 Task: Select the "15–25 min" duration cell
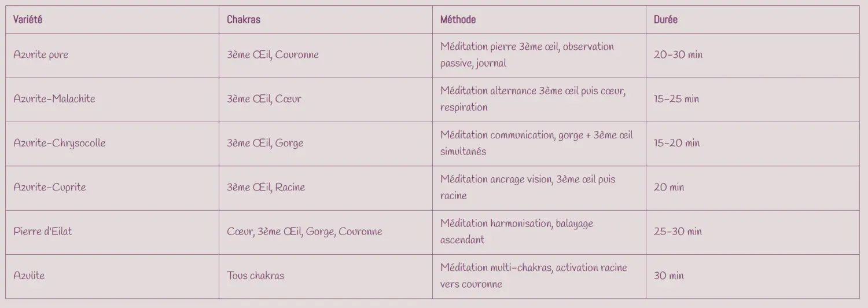click(x=676, y=99)
